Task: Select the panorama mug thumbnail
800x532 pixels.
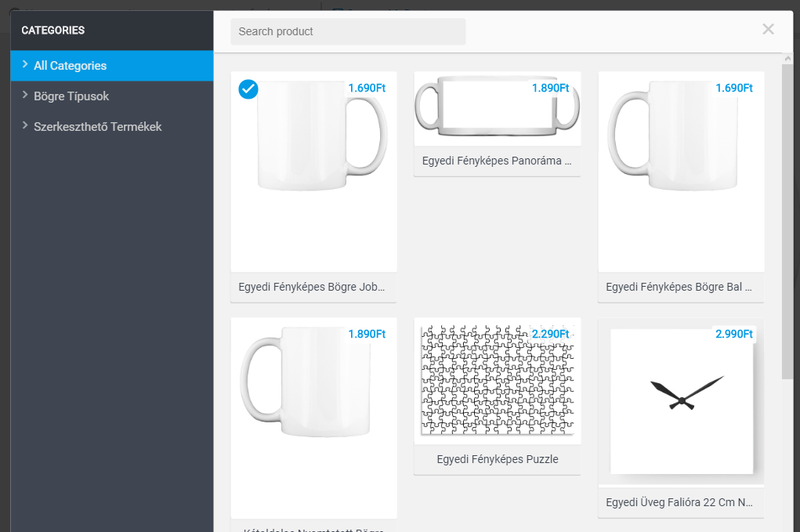Action: (498, 109)
